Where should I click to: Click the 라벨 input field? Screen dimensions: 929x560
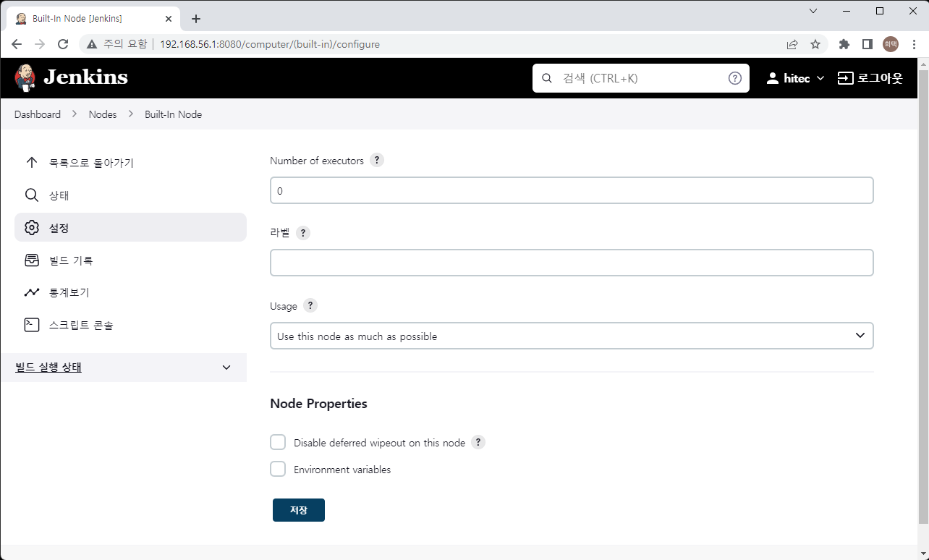pos(572,263)
